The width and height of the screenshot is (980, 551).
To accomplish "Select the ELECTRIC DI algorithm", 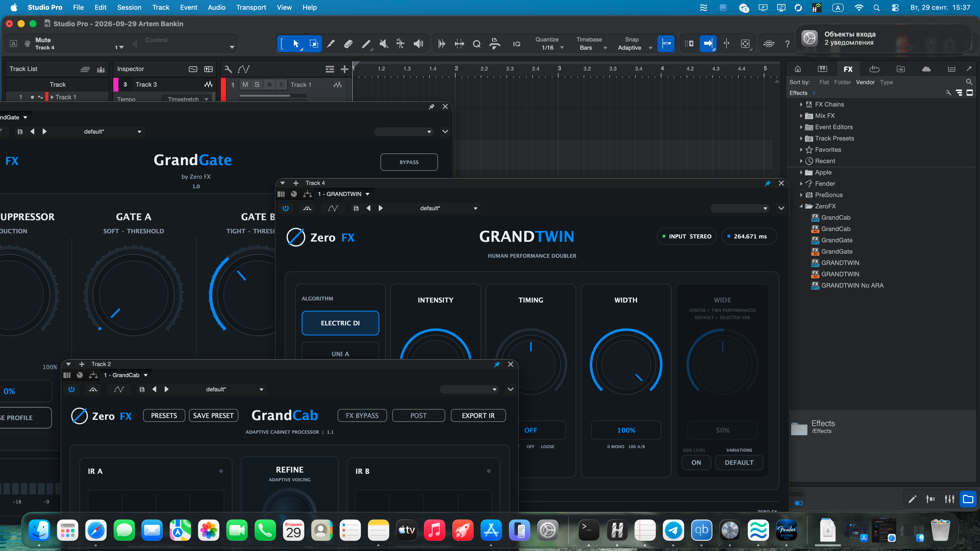I will (340, 323).
